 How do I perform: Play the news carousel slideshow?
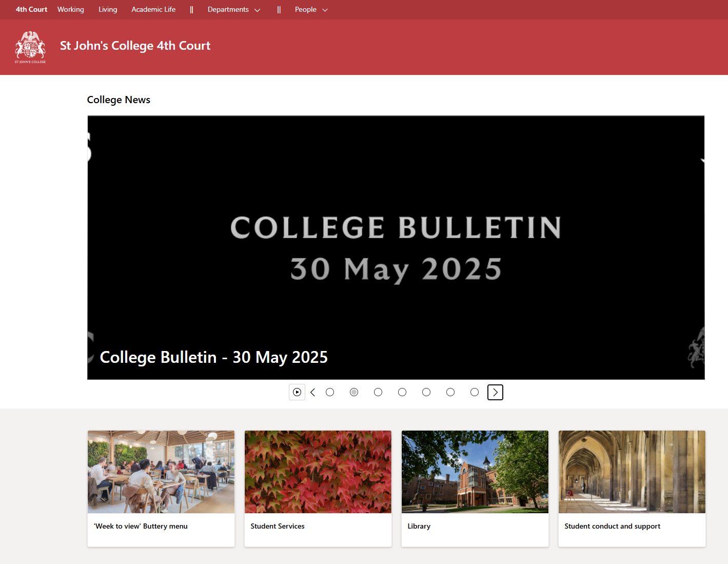point(297,392)
